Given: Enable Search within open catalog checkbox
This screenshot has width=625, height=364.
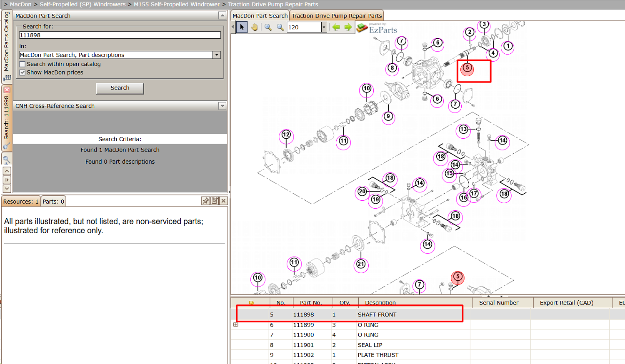Looking at the screenshot, I should point(22,64).
